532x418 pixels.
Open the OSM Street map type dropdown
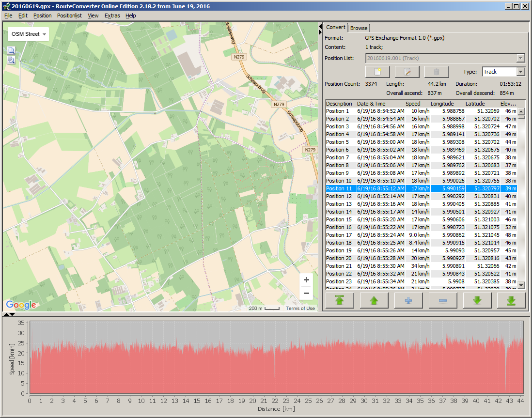click(29, 34)
